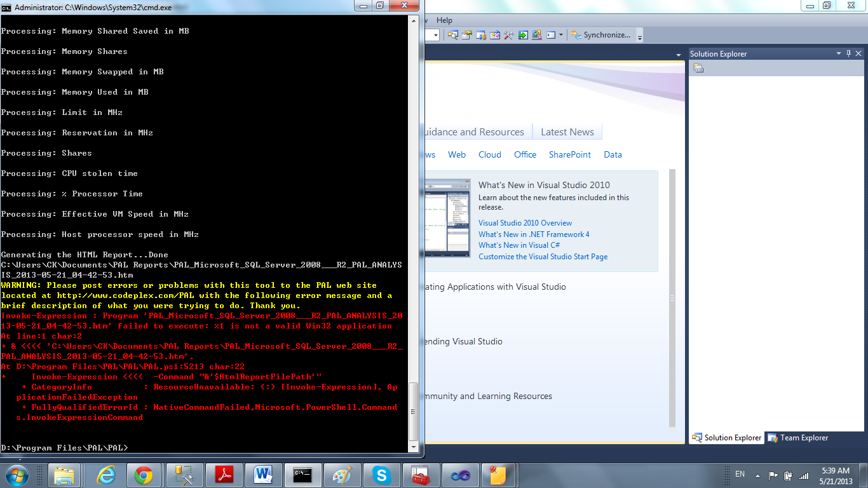This screenshot has height=488, width=868.
Task: Open the Command Window toolbar icon
Action: click(x=550, y=35)
